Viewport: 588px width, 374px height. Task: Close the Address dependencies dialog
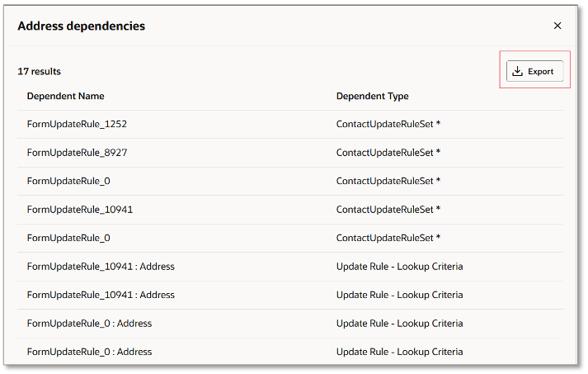[557, 26]
